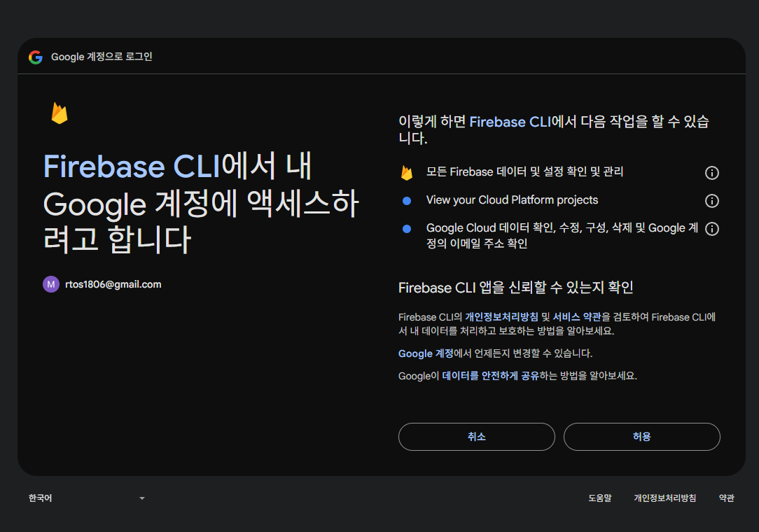This screenshot has height=532, width=759.
Task: Open the 도움말 footer link
Action: click(x=600, y=498)
